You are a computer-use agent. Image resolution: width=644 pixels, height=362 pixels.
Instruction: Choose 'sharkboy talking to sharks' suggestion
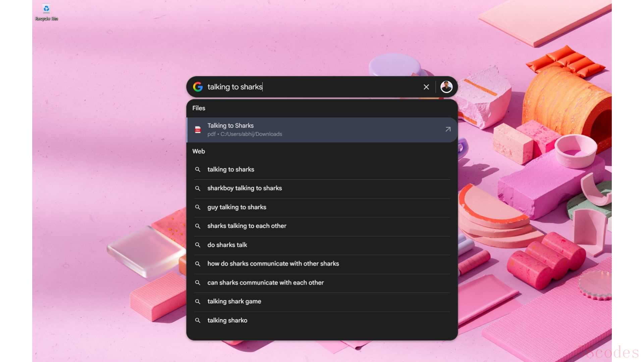[245, 188]
